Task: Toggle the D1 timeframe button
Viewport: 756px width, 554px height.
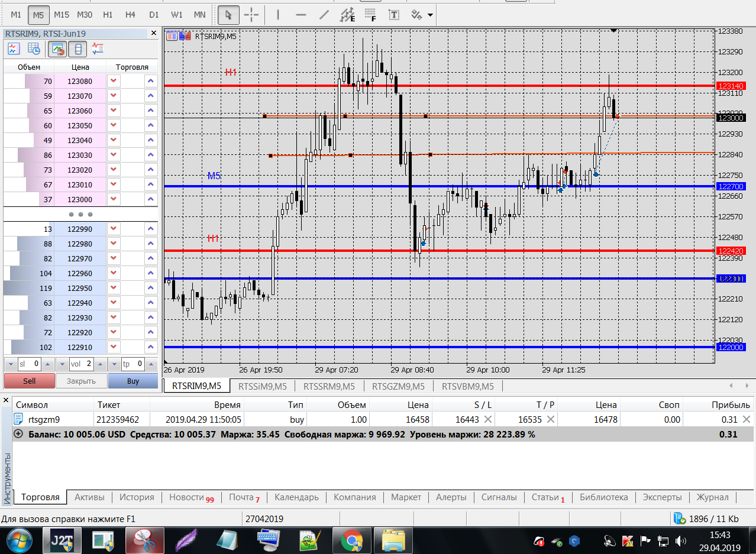Action: [x=154, y=15]
